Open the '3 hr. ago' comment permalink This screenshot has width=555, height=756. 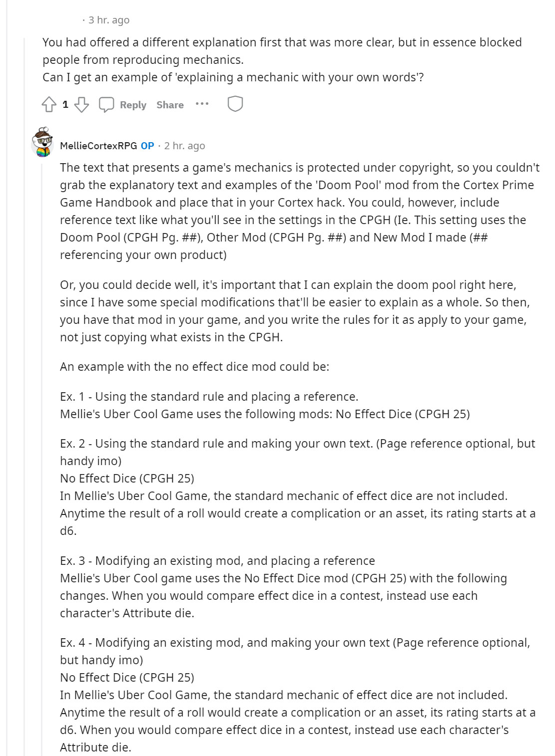[x=109, y=20]
